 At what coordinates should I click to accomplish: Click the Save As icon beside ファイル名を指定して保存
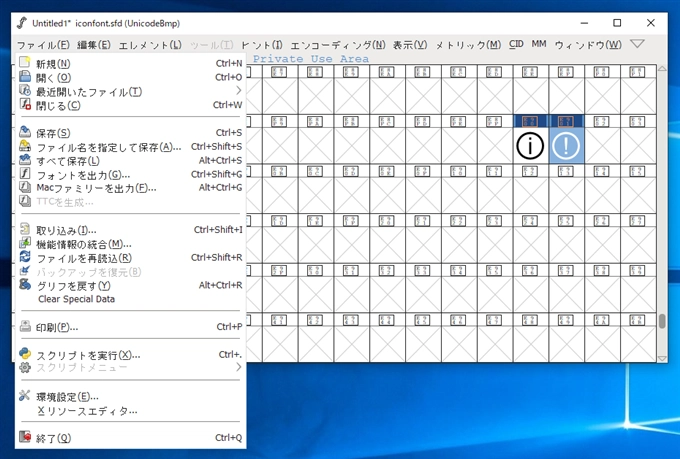tap(25, 146)
